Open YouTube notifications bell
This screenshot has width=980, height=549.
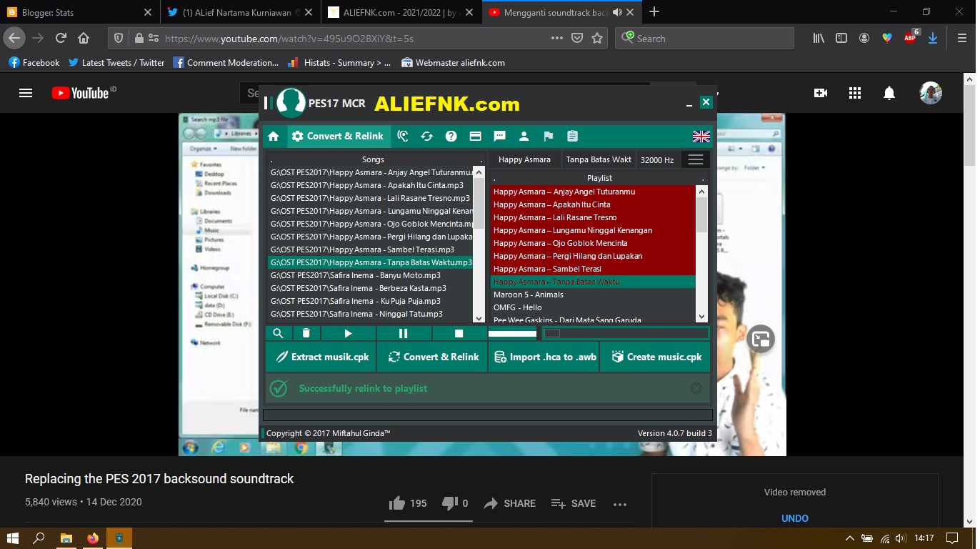click(x=889, y=93)
